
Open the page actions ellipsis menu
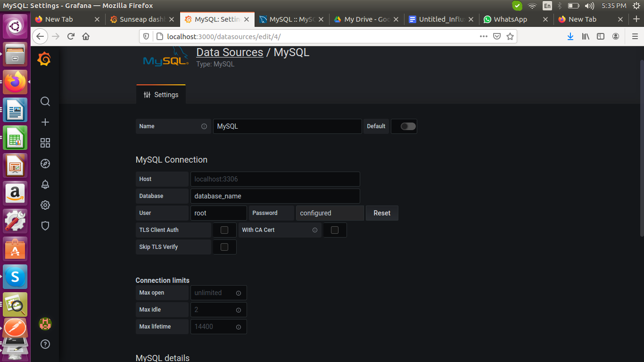point(484,36)
